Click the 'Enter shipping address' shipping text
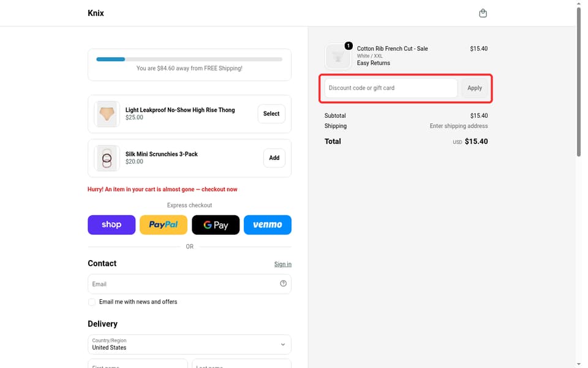The width and height of the screenshot is (588, 368). (x=459, y=126)
